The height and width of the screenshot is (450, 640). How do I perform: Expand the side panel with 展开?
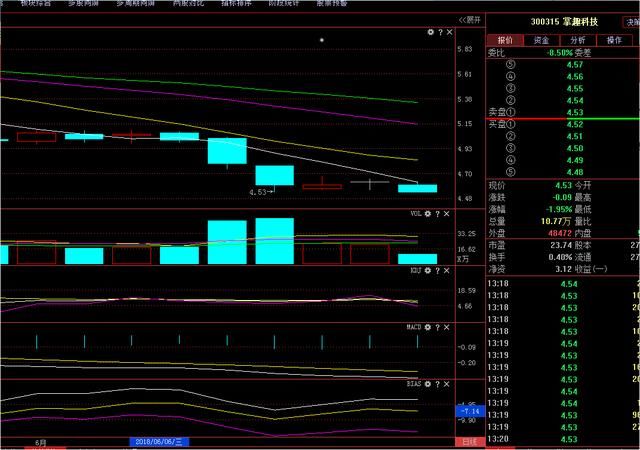coord(467,19)
